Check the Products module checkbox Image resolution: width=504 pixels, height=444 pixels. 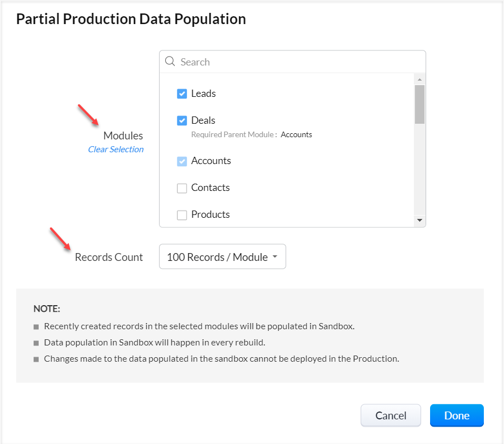181,215
